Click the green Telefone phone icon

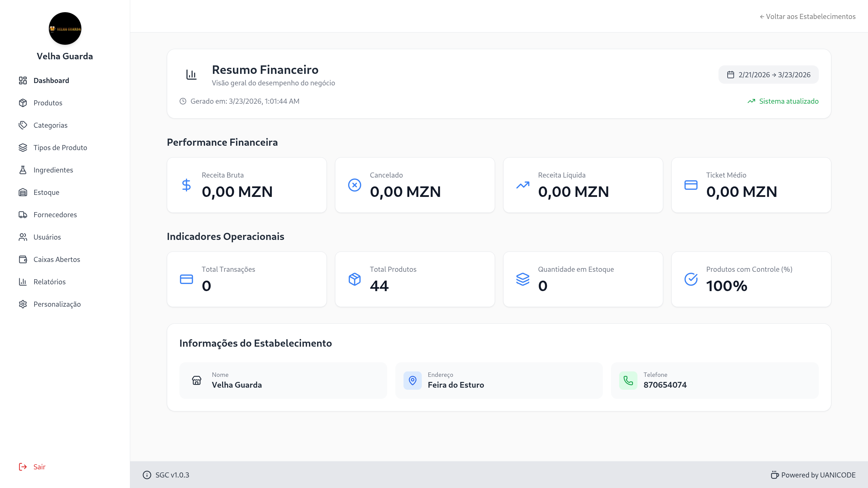pyautogui.click(x=628, y=380)
